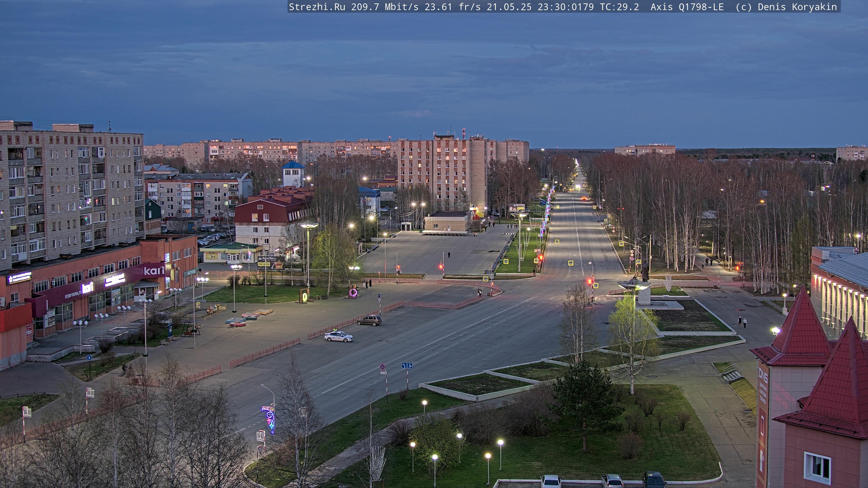Click the "(c) Denis Koryakin" copyright text
Screen dimensions: 868x488
click(786, 7)
